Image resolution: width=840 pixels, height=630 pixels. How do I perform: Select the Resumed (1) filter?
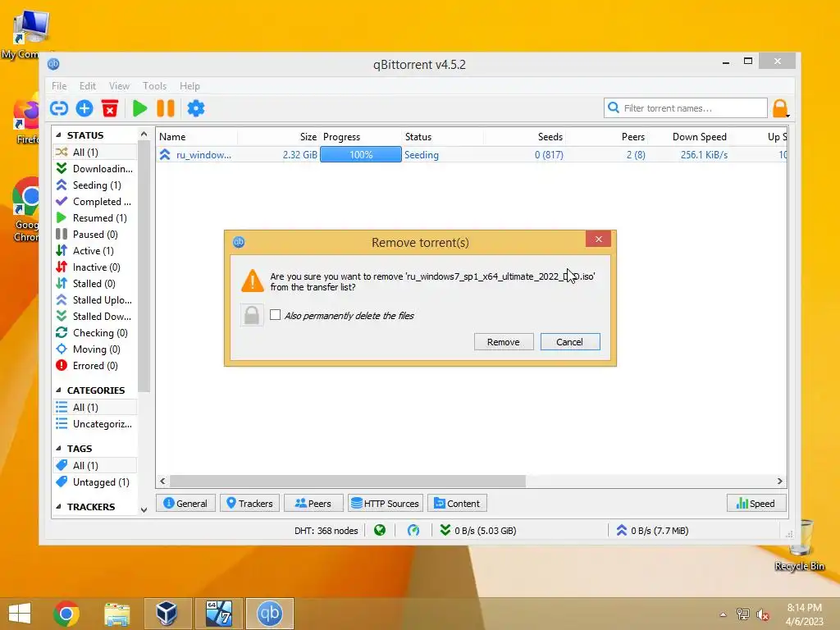point(95,218)
